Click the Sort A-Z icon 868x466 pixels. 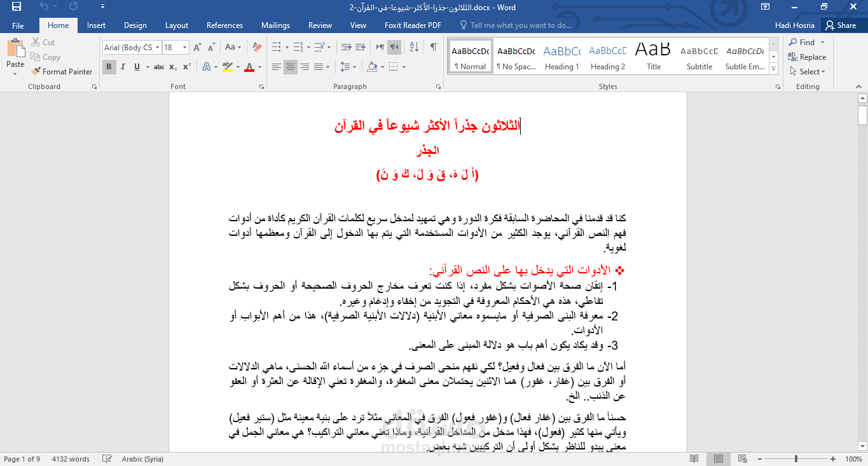coord(414,47)
